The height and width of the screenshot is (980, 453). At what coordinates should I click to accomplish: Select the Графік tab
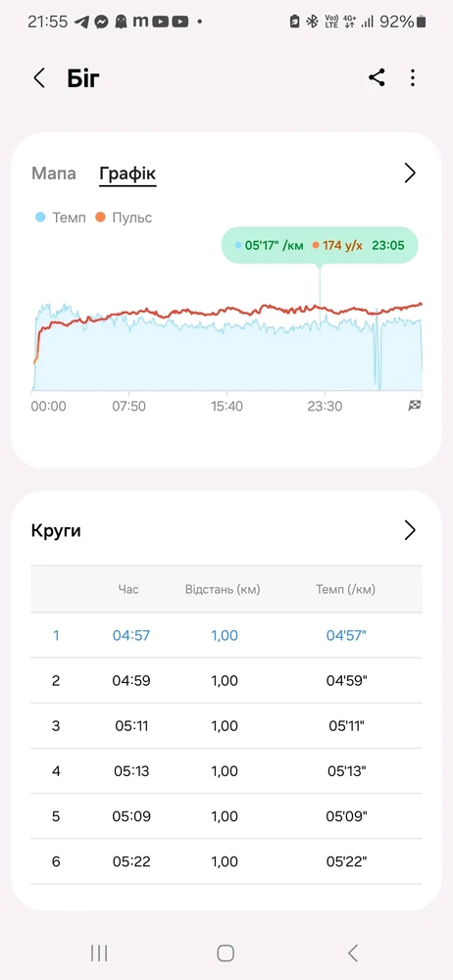(127, 173)
